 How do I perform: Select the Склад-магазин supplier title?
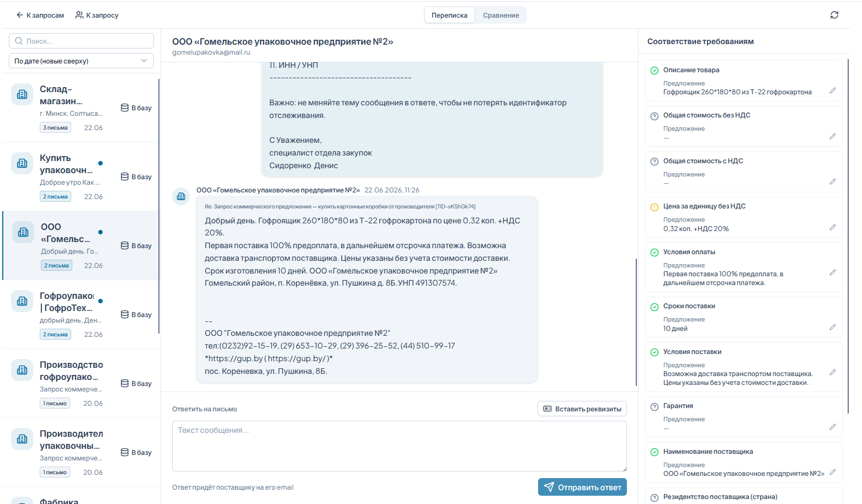[61, 95]
